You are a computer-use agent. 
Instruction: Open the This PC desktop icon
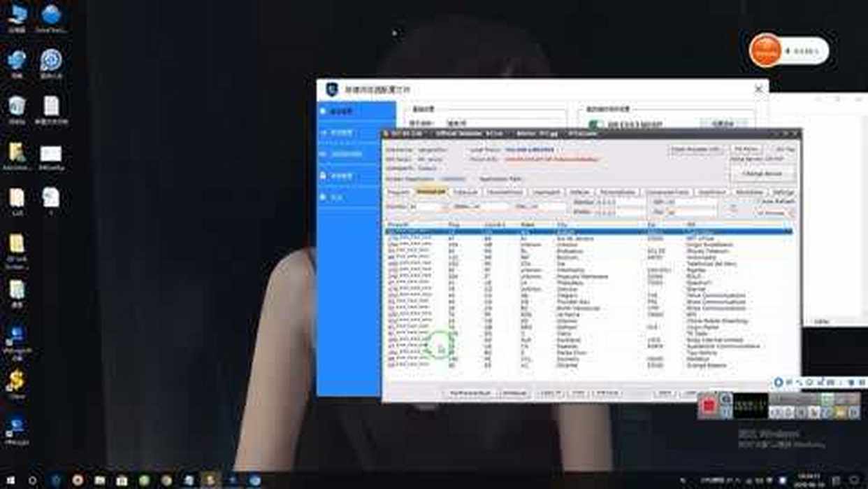point(17,15)
